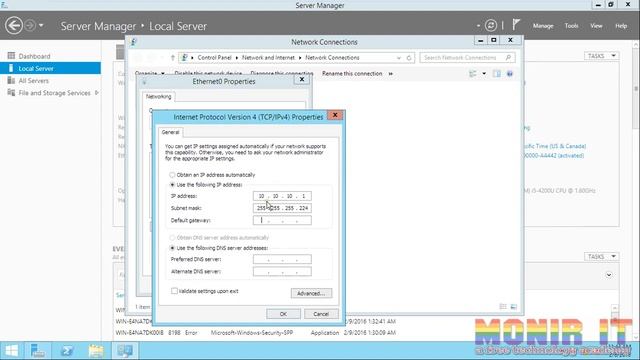Go back in Server Manager navigation
The height and width of the screenshot is (360, 640).
(14, 26)
